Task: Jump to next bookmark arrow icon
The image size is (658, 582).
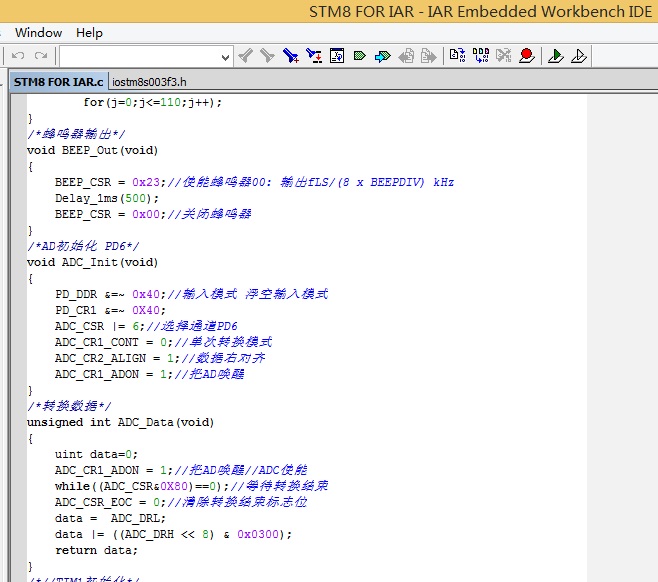Action: point(382,56)
